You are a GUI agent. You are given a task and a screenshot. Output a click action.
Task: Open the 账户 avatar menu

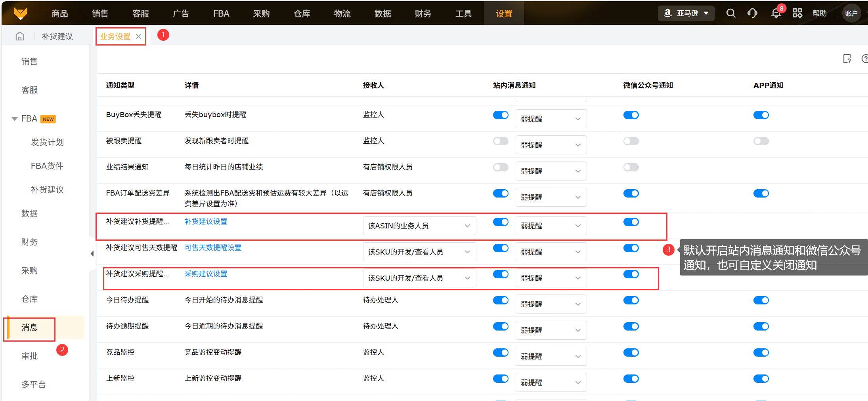pos(851,13)
